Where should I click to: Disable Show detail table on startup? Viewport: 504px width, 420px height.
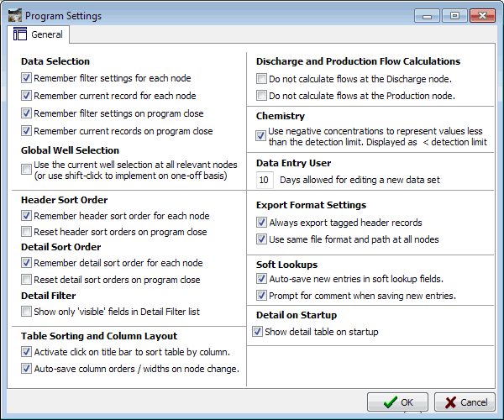(x=257, y=332)
